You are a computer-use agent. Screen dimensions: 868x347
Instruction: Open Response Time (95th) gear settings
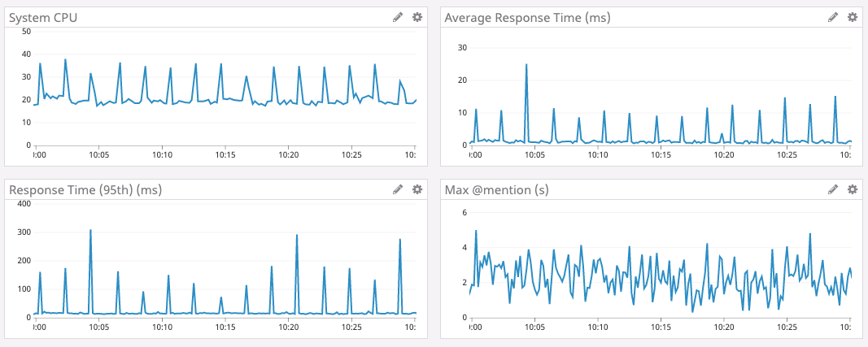tap(417, 189)
